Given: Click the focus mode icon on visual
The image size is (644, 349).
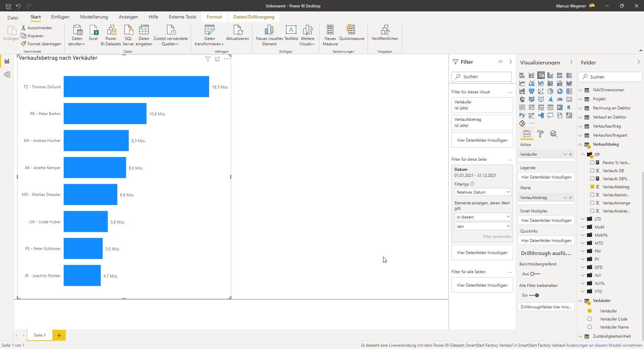Looking at the screenshot, I should pyautogui.click(x=217, y=59).
